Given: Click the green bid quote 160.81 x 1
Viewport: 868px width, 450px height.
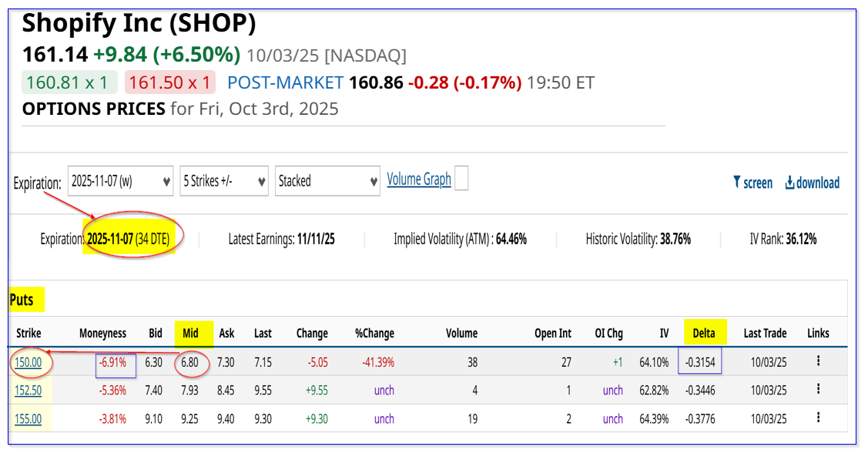Looking at the screenshot, I should pyautogui.click(x=70, y=82).
